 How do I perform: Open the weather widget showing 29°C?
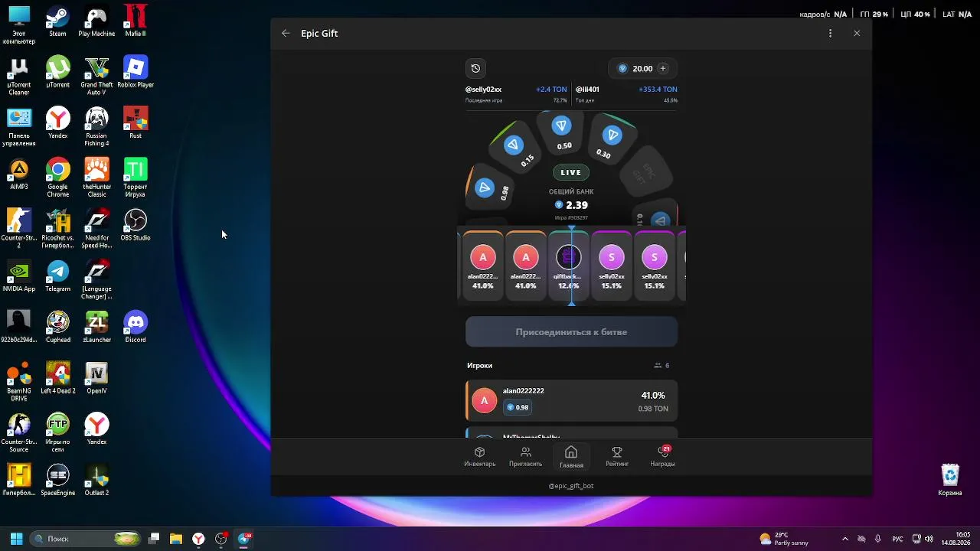784,539
